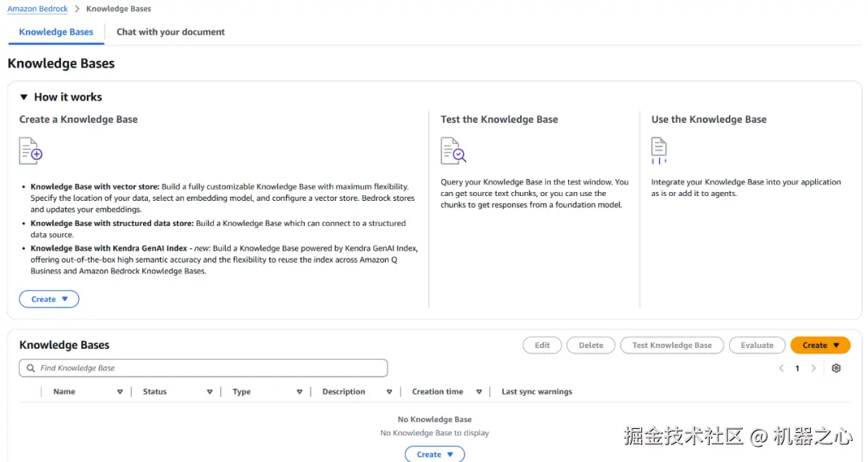868x462 pixels.
Task: Click the create document icon with plus sign
Action: click(31, 151)
